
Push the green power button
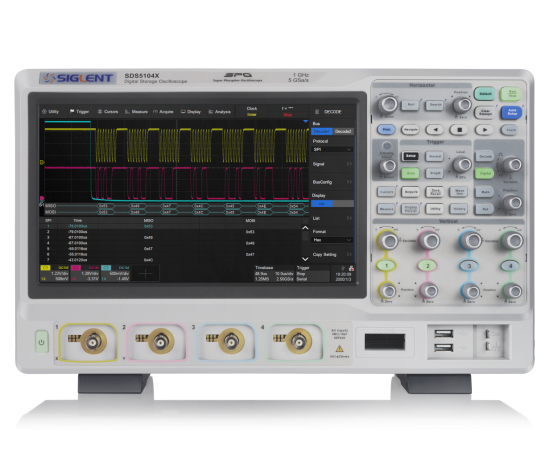[x=42, y=341]
